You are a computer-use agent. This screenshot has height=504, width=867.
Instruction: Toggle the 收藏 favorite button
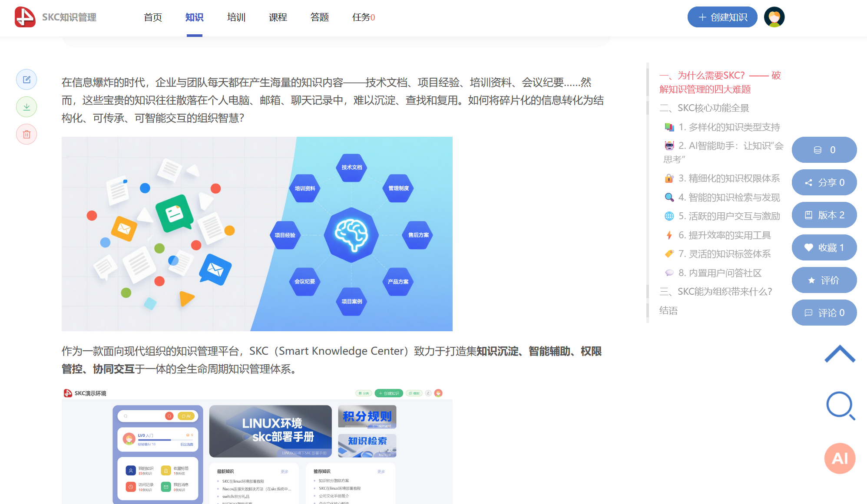824,247
